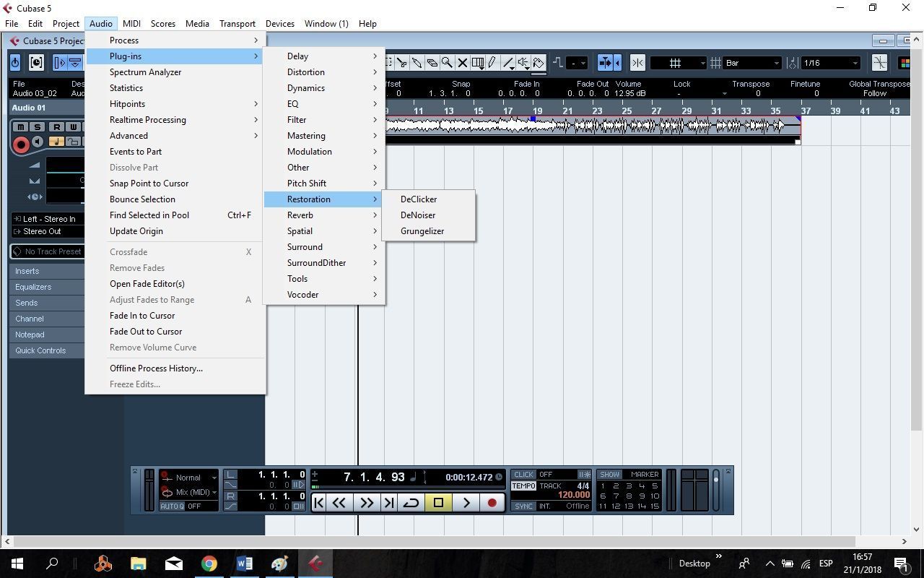This screenshot has width=924, height=578.
Task: Select the Color paint-bucket tool
Action: click(x=539, y=63)
